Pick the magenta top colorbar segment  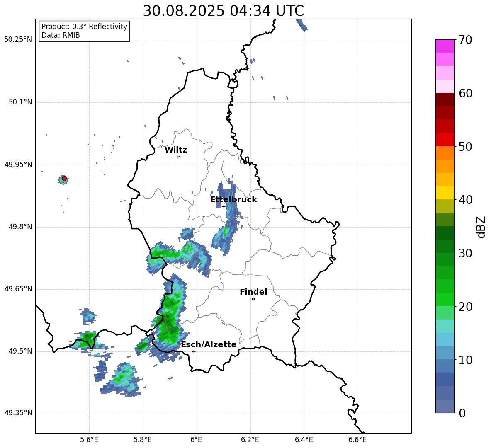click(x=445, y=46)
